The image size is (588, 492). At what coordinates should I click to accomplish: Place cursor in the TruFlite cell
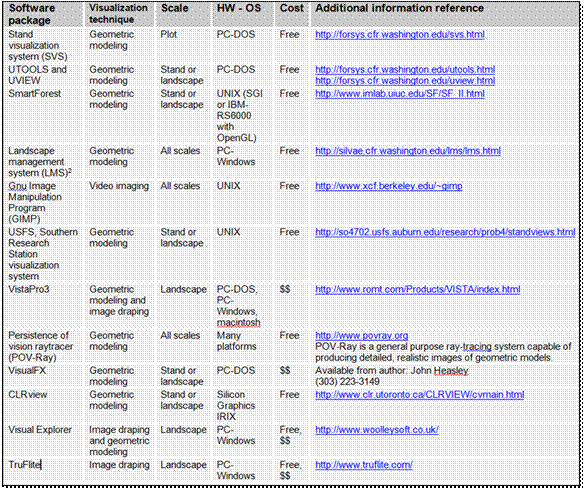(25, 465)
